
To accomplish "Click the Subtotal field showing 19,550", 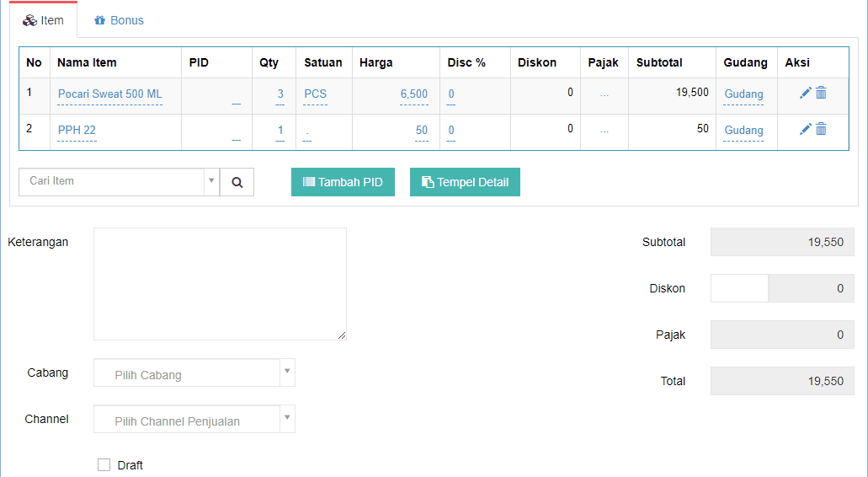I will [782, 242].
